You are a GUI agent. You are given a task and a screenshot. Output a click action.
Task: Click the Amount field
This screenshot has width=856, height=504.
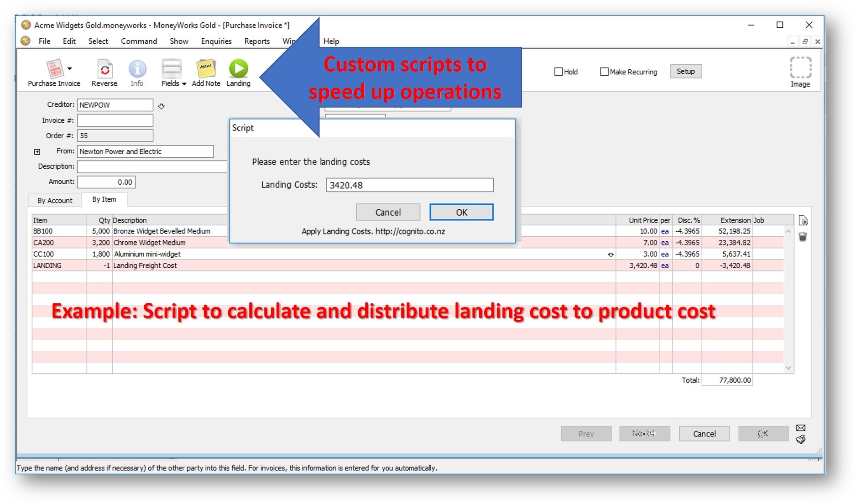(x=106, y=182)
